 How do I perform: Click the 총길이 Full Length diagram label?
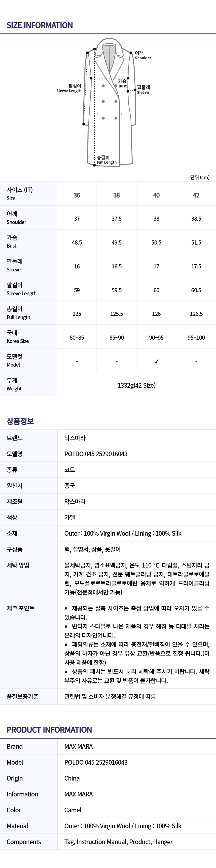click(106, 160)
